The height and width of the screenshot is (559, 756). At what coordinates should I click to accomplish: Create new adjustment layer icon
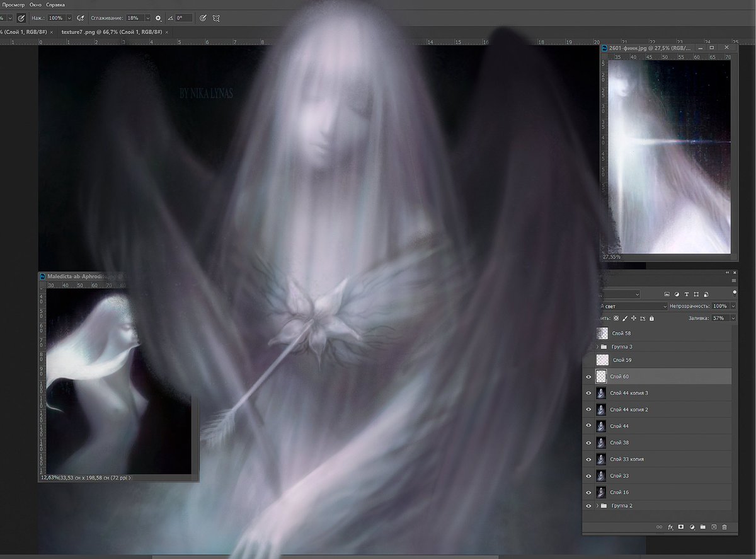(x=692, y=527)
